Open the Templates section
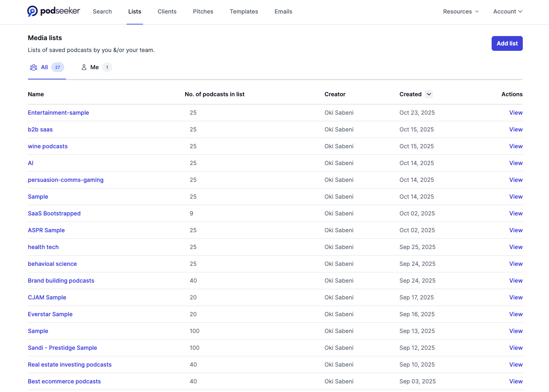Screen dimensions: 549x392 [244, 11]
